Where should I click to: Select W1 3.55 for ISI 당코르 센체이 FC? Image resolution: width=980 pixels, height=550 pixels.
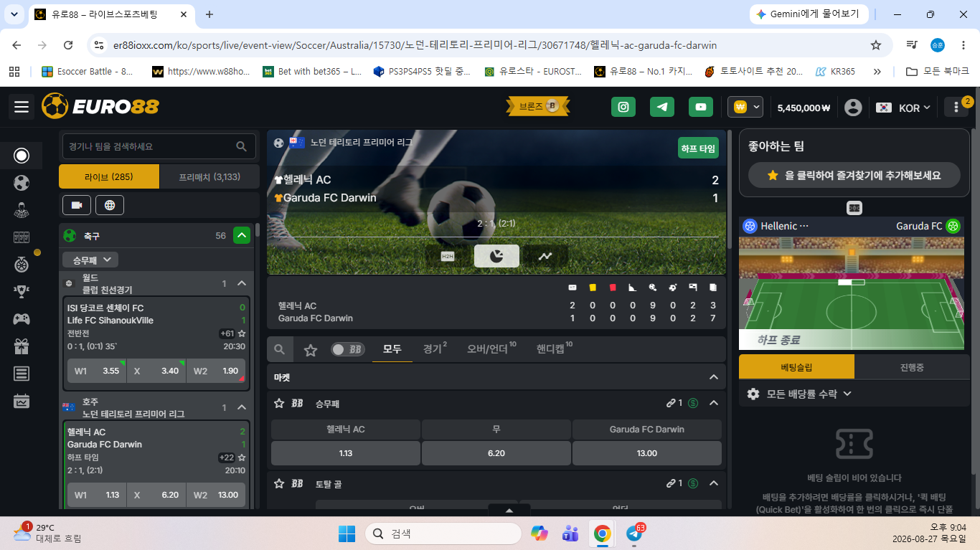pyautogui.click(x=97, y=371)
